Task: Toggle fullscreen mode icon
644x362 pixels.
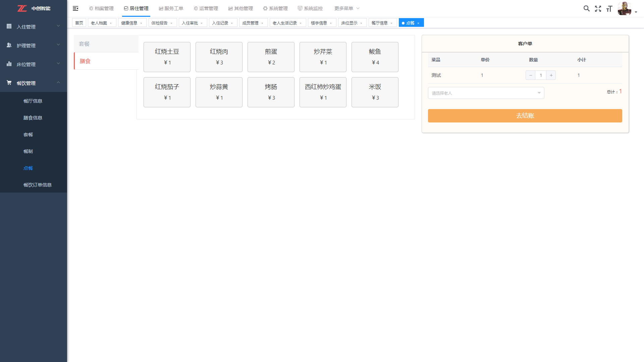Action: [598, 9]
